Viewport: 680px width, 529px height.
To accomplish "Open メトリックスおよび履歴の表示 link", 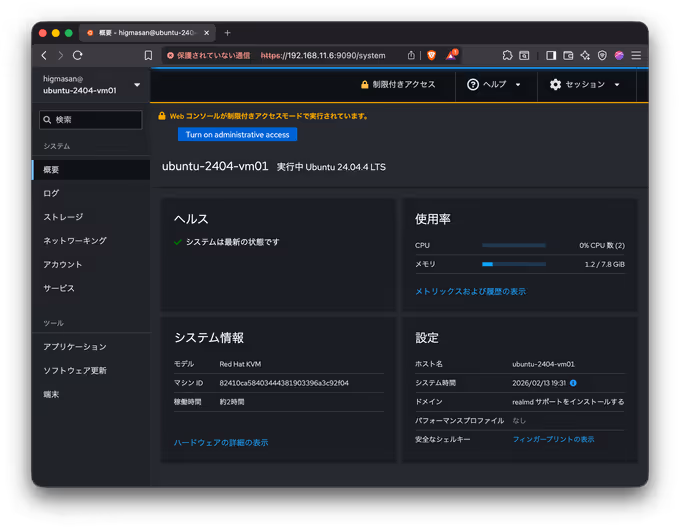I will [x=470, y=291].
